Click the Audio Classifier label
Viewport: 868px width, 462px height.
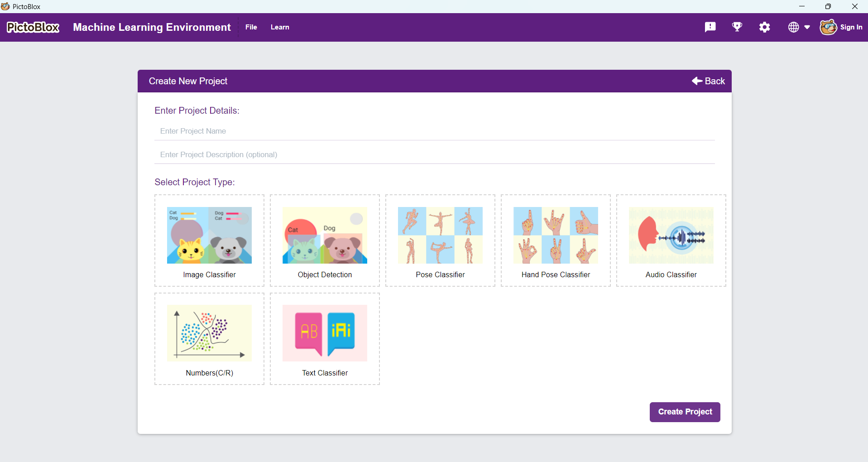[x=671, y=275]
